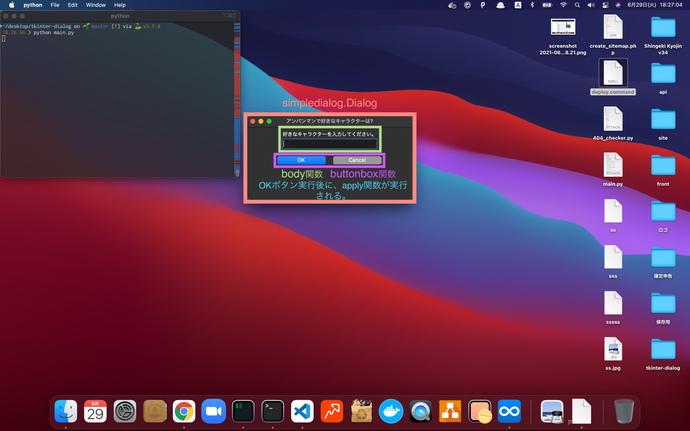Open the orange-red arrow app in Dock

332,411
